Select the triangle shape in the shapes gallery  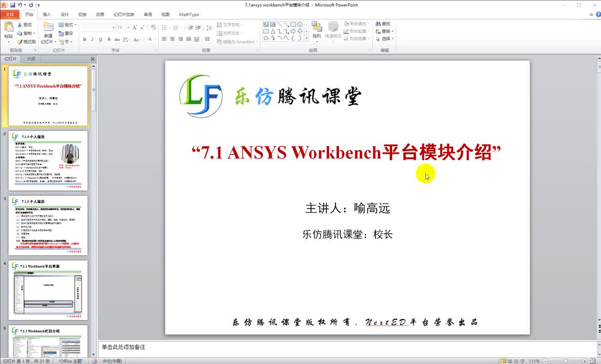[x=273, y=31]
